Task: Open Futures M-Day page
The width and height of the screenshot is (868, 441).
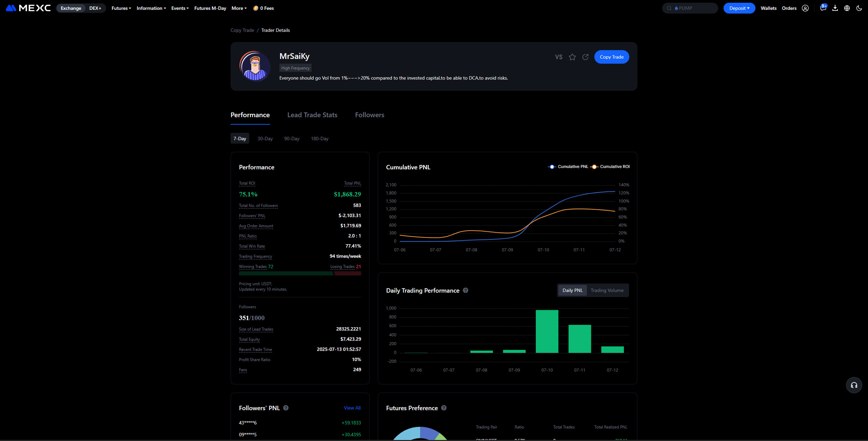Action: pyautogui.click(x=210, y=8)
